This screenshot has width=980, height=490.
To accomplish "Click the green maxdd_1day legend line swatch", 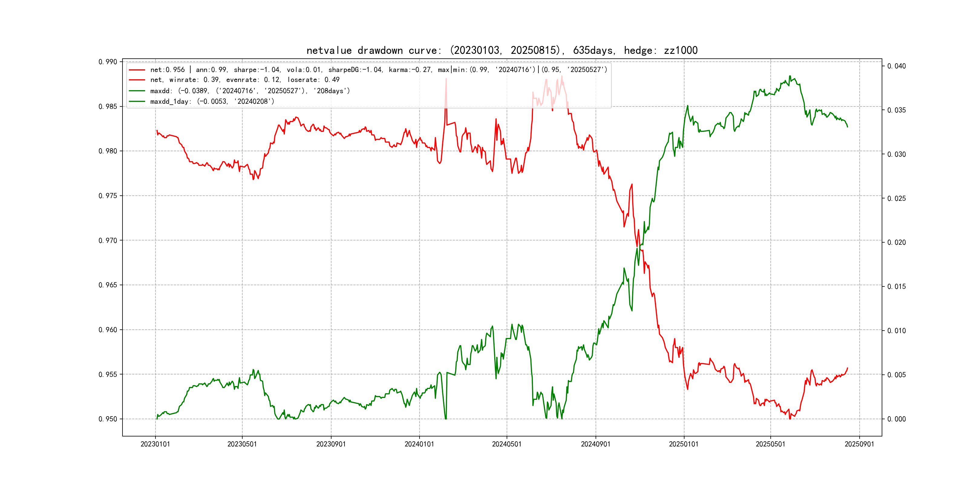I will tap(137, 101).
